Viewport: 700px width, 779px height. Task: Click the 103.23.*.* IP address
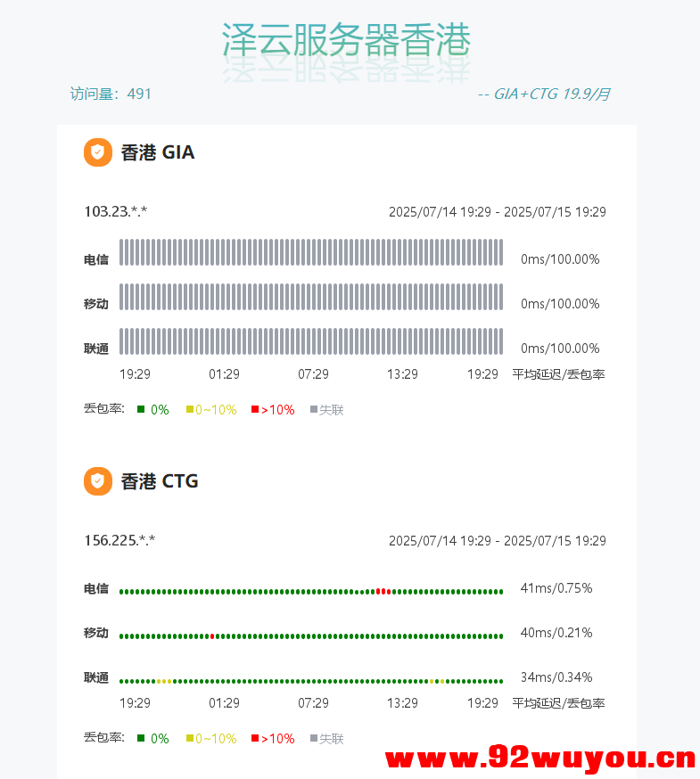(x=116, y=211)
